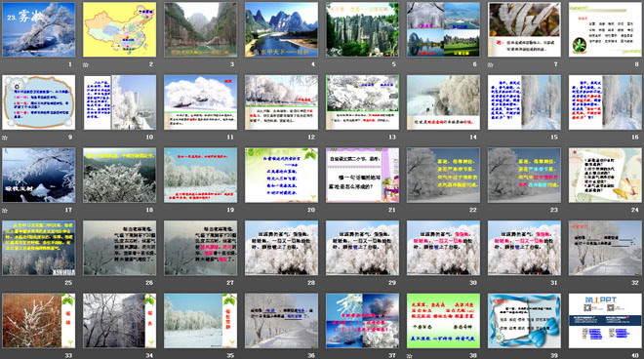
Task: Select slide 32 snowy road with blanks
Action: 605,248
